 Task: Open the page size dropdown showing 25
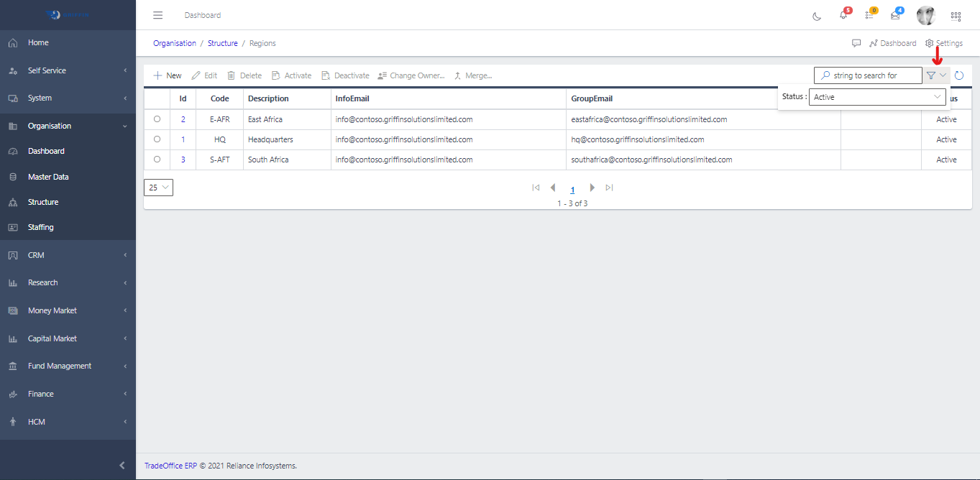159,188
